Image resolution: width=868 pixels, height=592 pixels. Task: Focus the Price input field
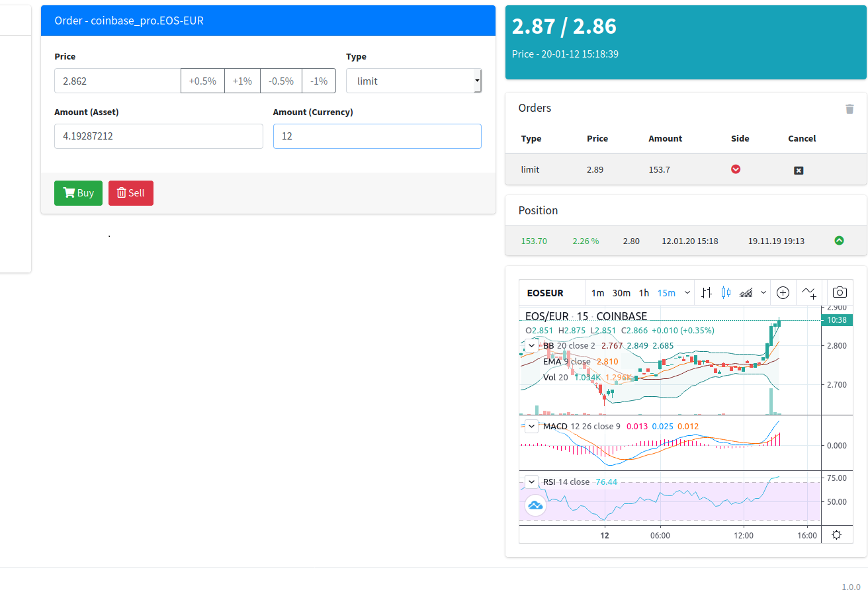[x=118, y=81]
